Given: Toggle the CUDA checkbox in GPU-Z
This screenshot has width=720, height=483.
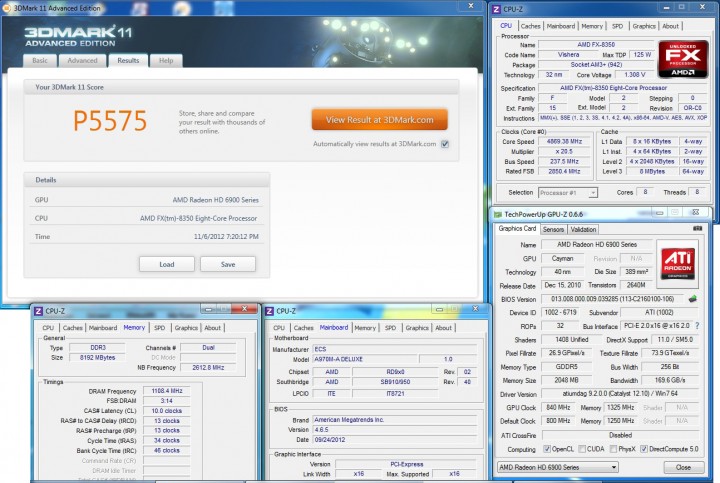Looking at the screenshot, I should (582, 449).
